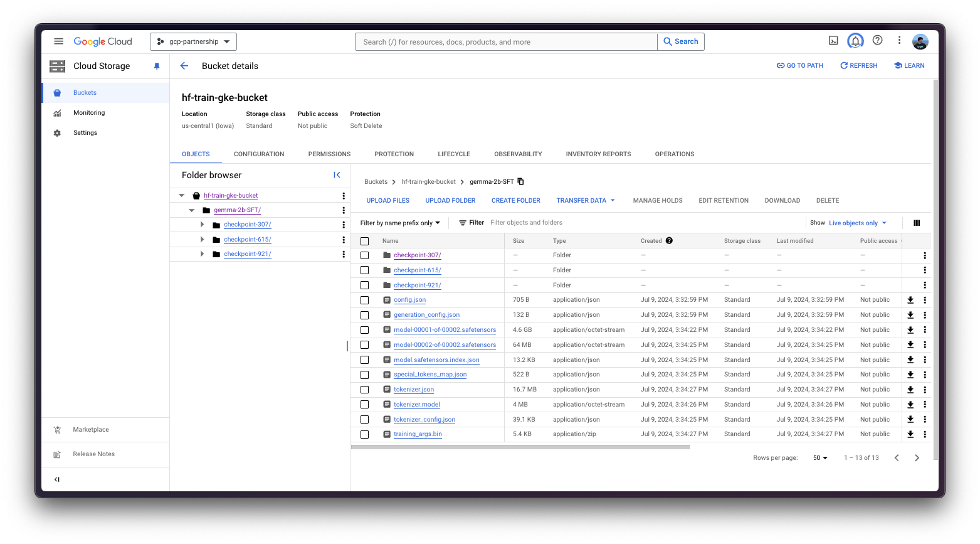980x544 pixels.
Task: Open Filter by name prefix only dropdown
Action: [400, 223]
